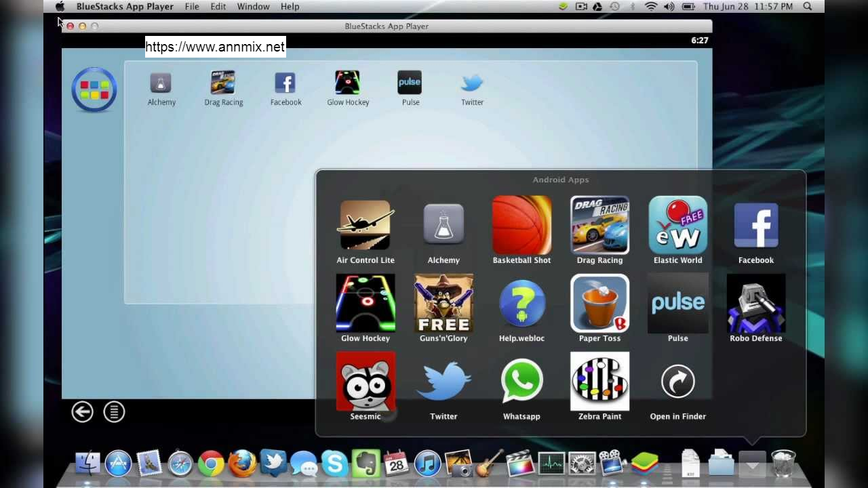Click the Wi-Fi status icon
The image size is (868, 488).
point(651,6)
